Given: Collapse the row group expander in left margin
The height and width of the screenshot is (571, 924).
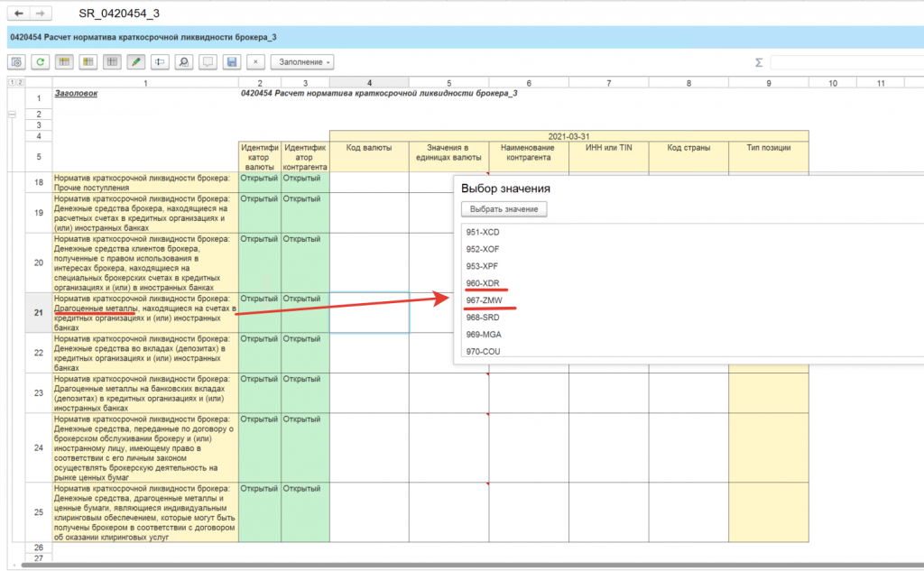Looking at the screenshot, I should pos(12,115).
